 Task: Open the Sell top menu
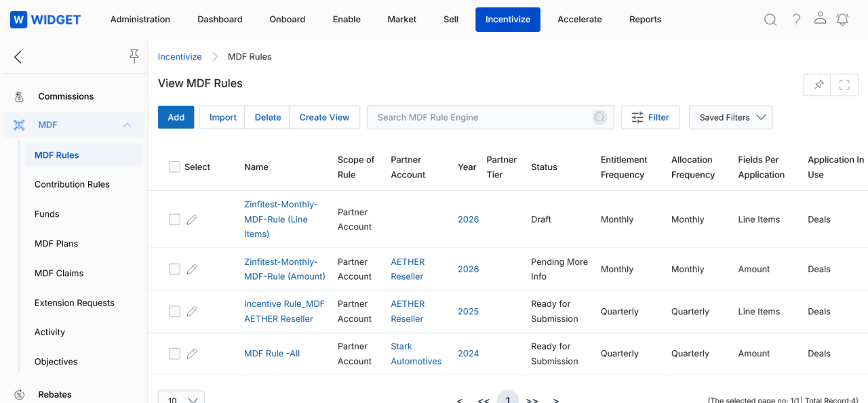pos(451,20)
